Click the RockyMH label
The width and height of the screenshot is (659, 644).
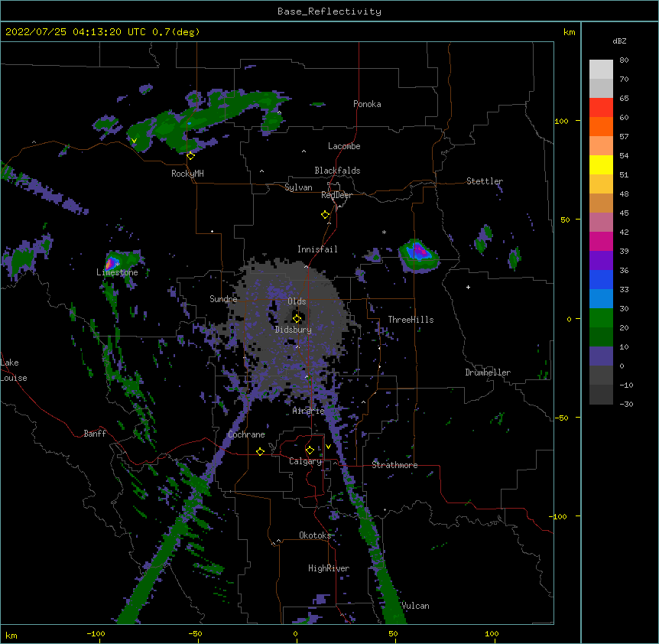coord(187,174)
